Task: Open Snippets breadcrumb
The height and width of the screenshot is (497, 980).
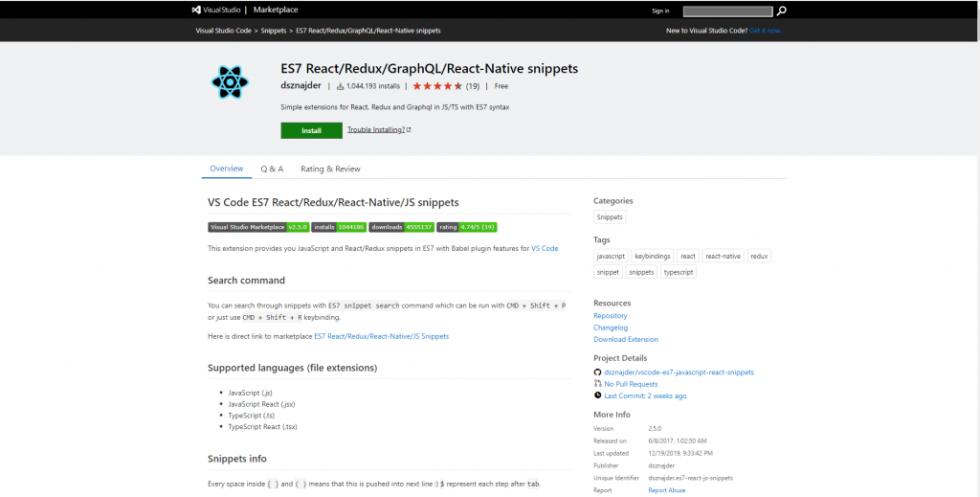Action: (x=273, y=31)
